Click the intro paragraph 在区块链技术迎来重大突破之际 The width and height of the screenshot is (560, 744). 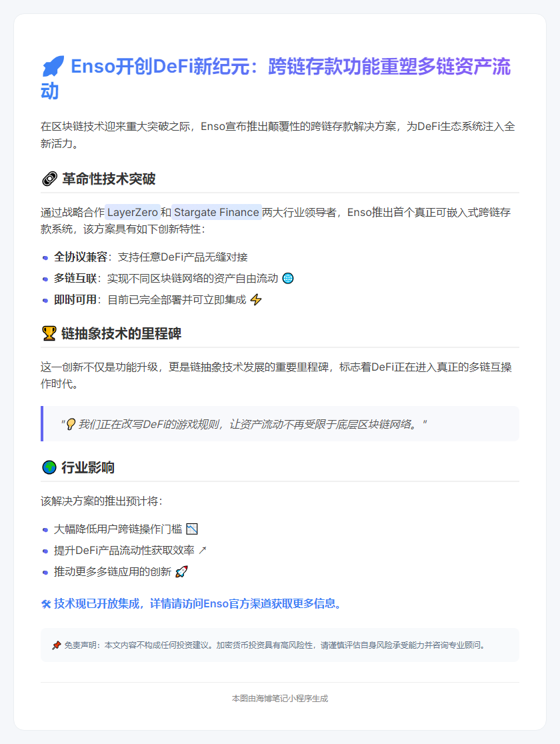[277, 135]
